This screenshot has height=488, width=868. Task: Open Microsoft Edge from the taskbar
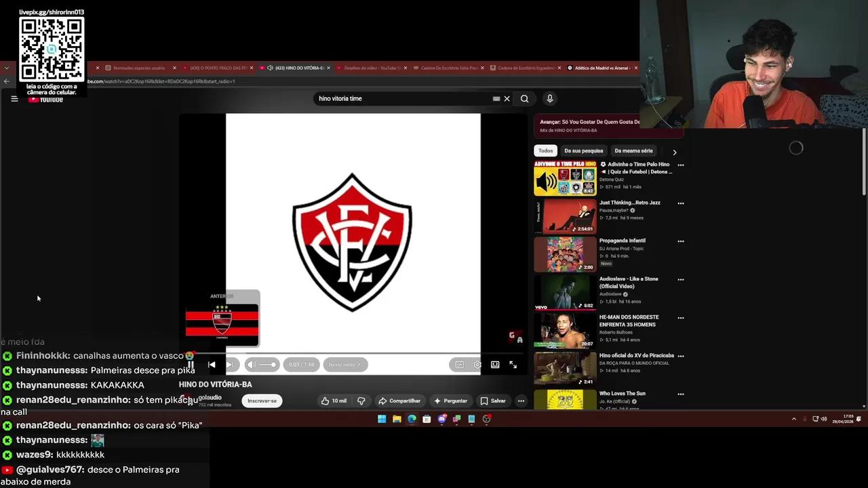point(412,419)
